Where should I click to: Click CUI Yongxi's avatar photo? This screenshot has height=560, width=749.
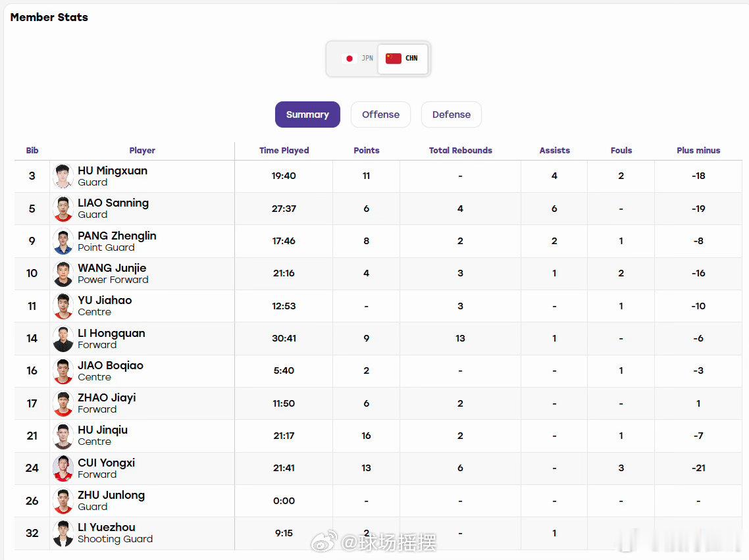click(63, 469)
